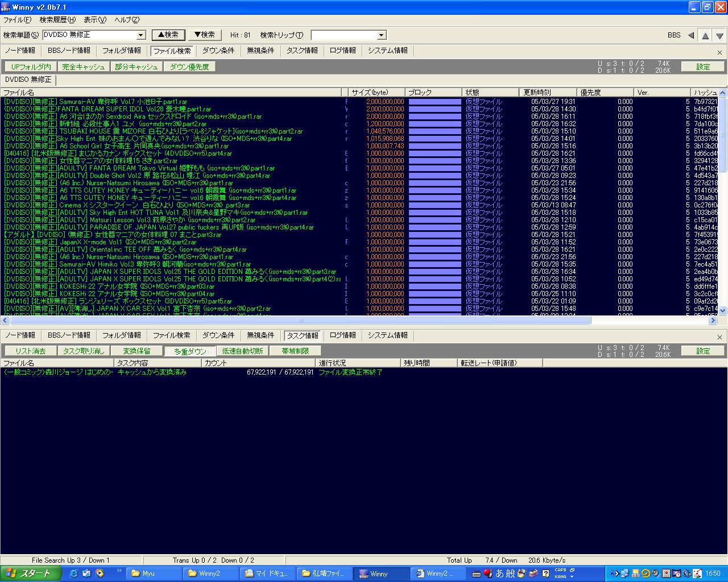Toggle the 多重ダウン button in task panel
Screen dimensions: 728x582
tap(190, 351)
